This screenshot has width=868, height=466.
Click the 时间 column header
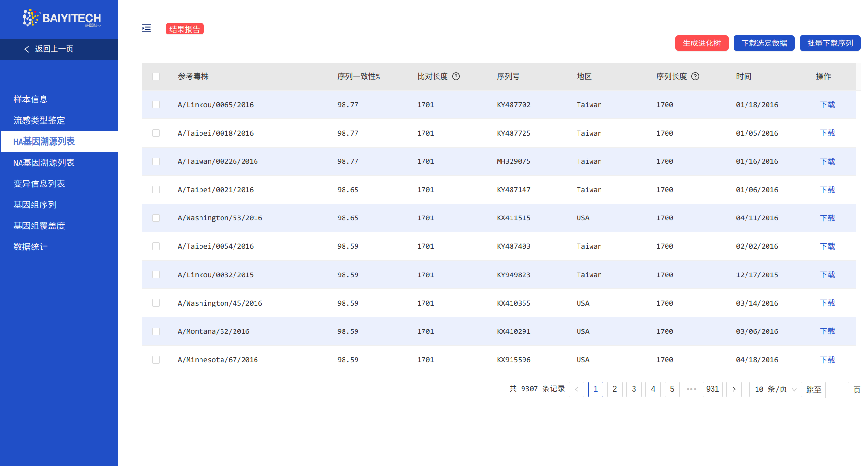tap(744, 76)
